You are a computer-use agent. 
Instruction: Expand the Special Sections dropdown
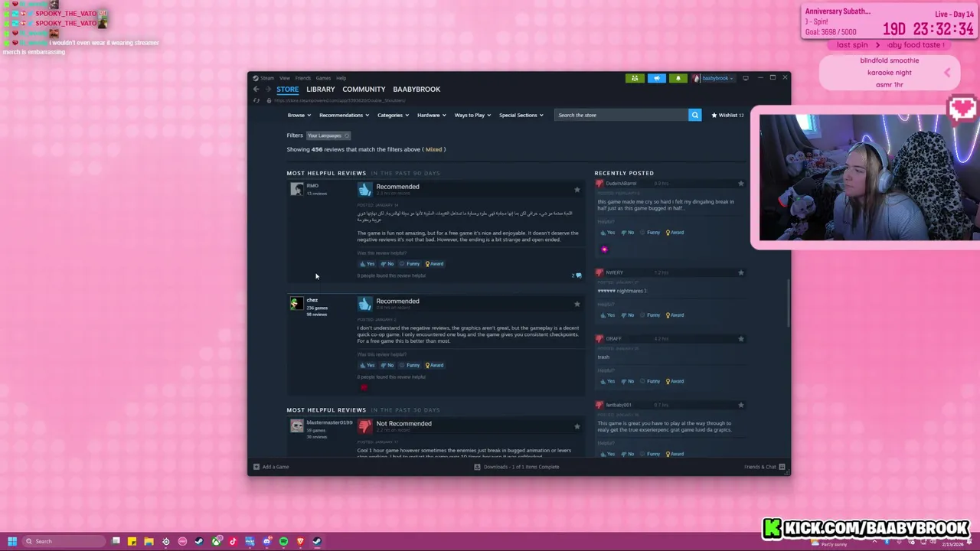tap(521, 115)
